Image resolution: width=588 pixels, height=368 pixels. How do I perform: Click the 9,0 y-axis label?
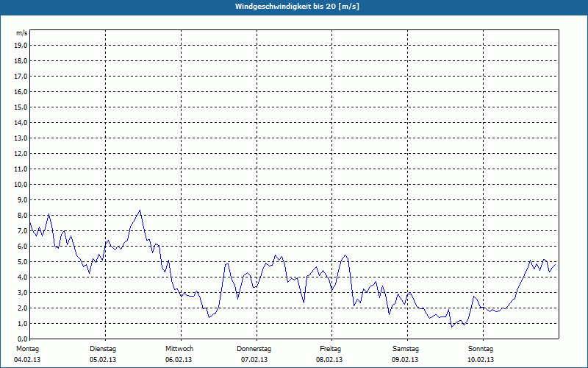click(x=22, y=199)
